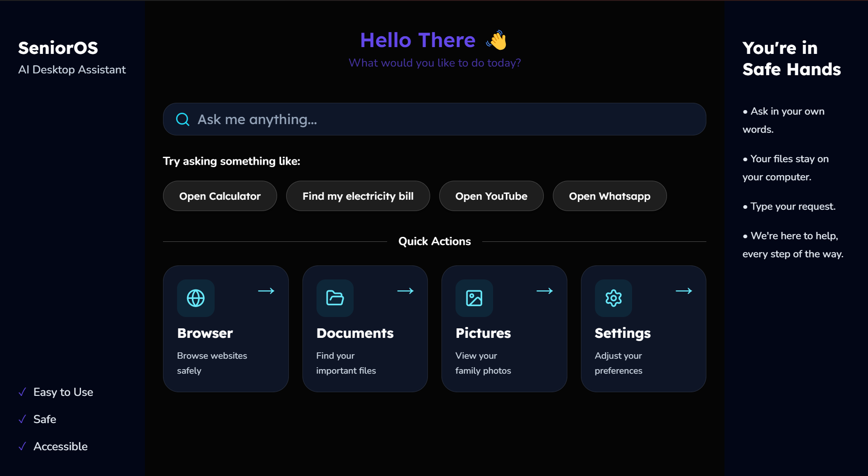Open the Documents card title

355,333
